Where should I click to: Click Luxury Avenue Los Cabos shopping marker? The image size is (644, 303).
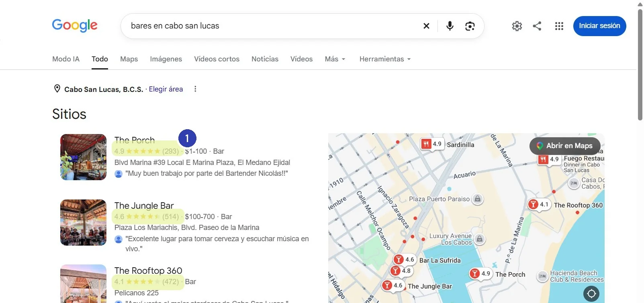(479, 240)
